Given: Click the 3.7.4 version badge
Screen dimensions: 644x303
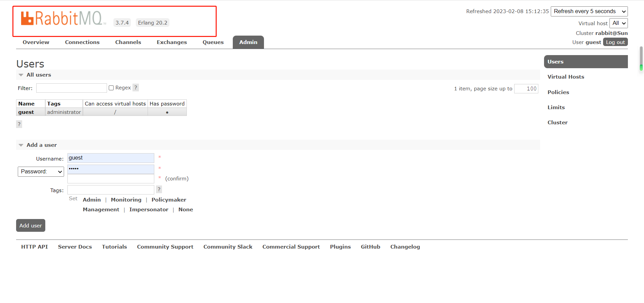Looking at the screenshot, I should (122, 23).
